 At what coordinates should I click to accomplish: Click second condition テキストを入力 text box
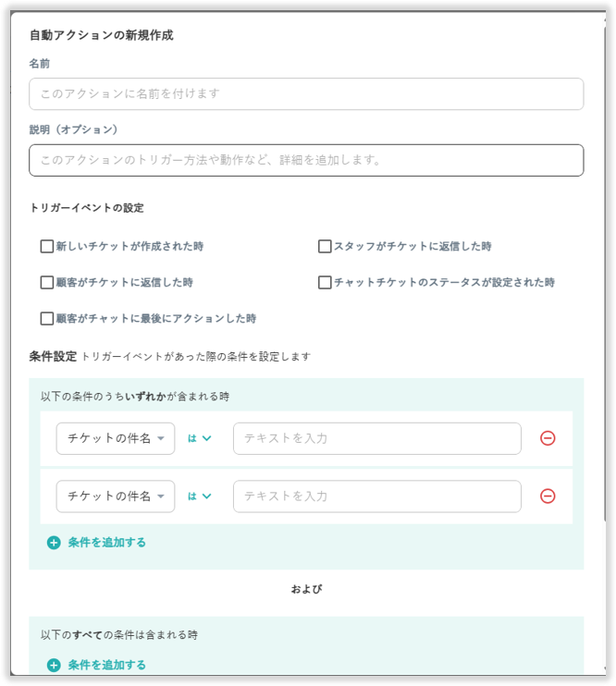376,496
